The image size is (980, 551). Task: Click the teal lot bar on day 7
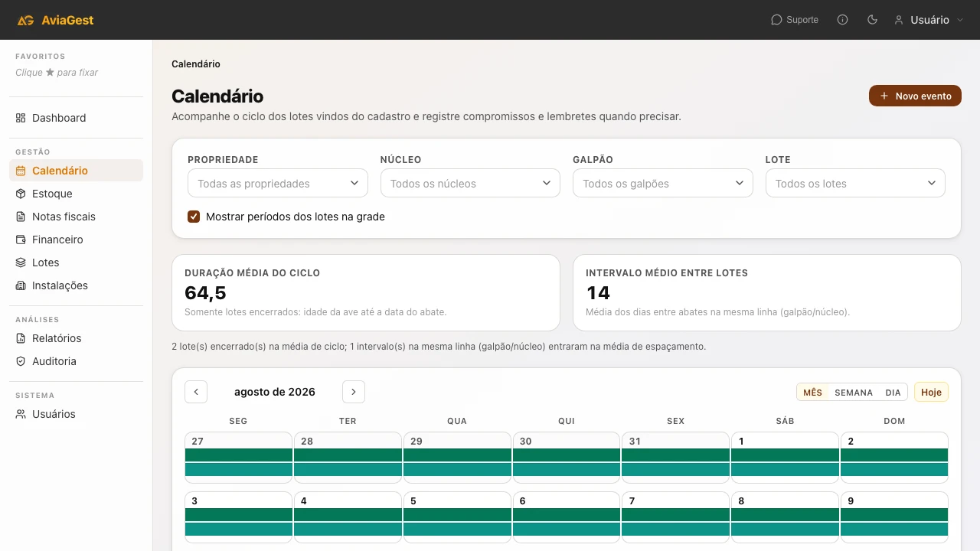pos(676,530)
